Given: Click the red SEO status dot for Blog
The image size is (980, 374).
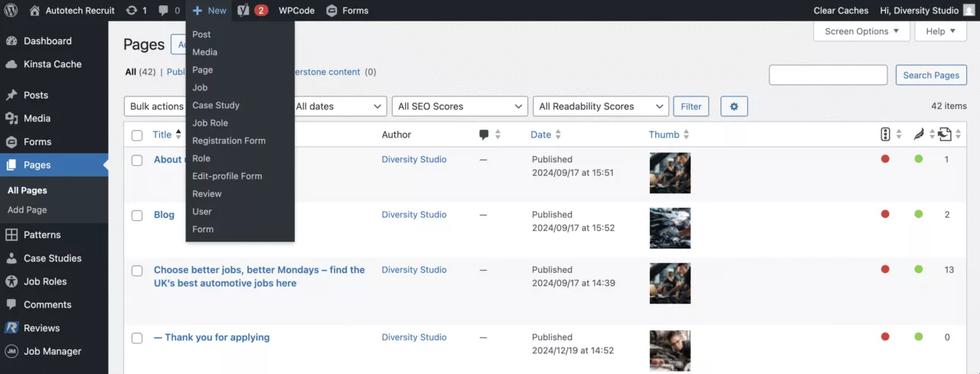Looking at the screenshot, I should click(x=885, y=214).
